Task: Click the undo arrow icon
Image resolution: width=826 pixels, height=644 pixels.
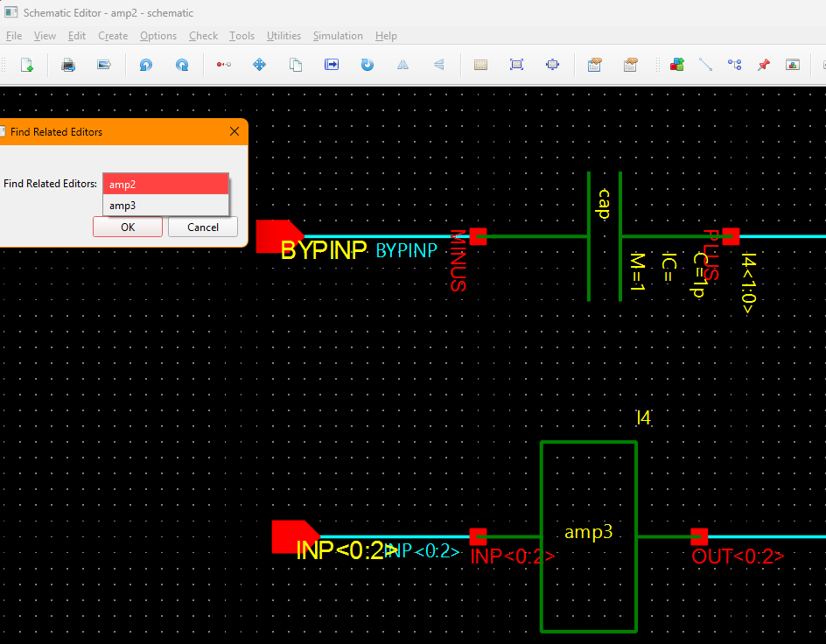Action: tap(146, 65)
